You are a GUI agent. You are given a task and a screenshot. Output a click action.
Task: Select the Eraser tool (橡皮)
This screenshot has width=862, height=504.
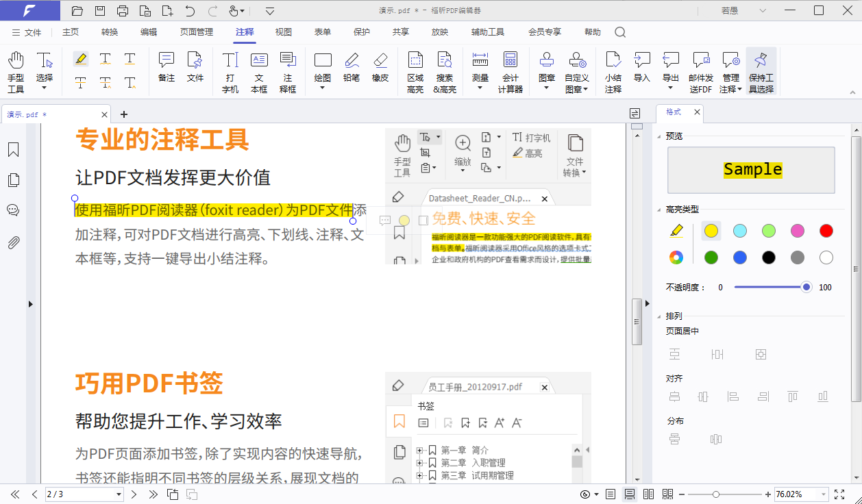coord(380,66)
